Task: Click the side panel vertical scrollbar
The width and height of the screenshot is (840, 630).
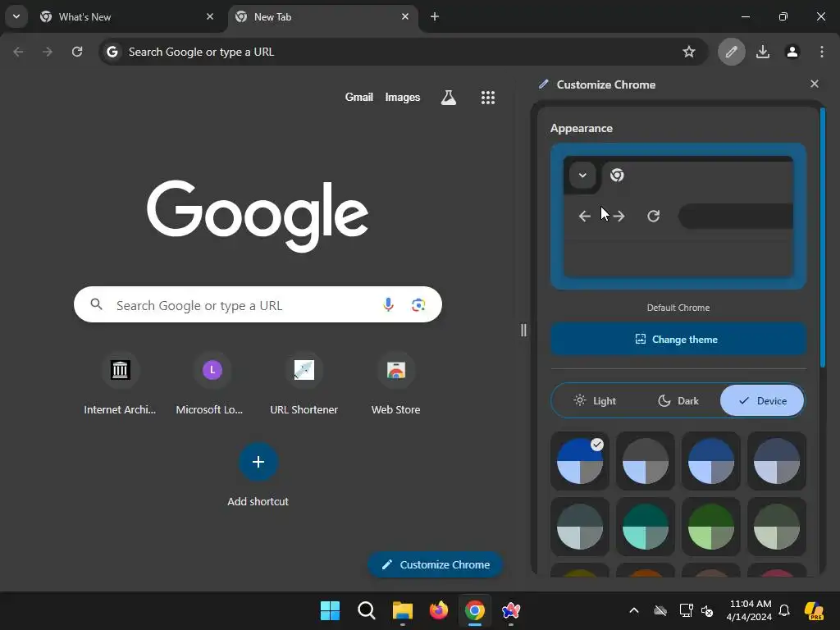Action: (823, 238)
